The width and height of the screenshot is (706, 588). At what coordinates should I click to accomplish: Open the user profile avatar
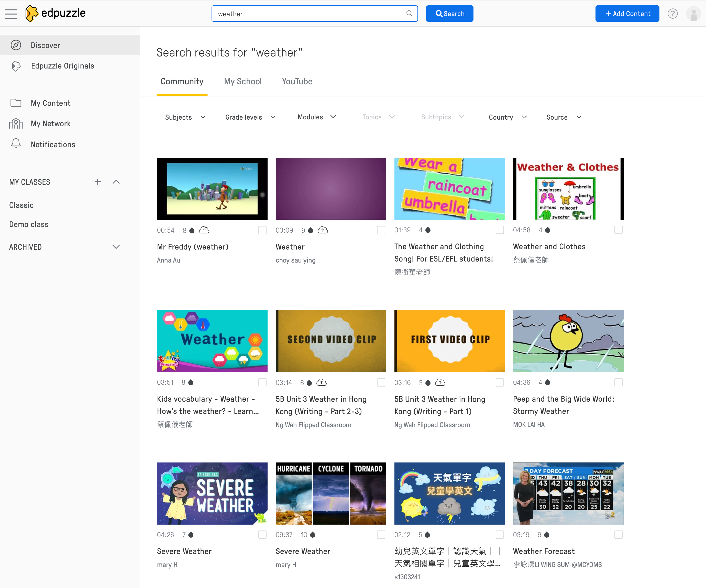pos(693,14)
